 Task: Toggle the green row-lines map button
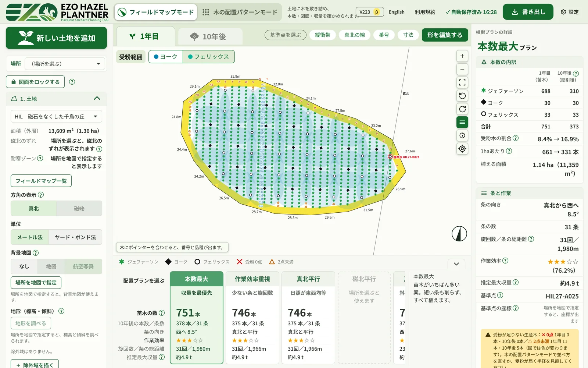pos(462,122)
